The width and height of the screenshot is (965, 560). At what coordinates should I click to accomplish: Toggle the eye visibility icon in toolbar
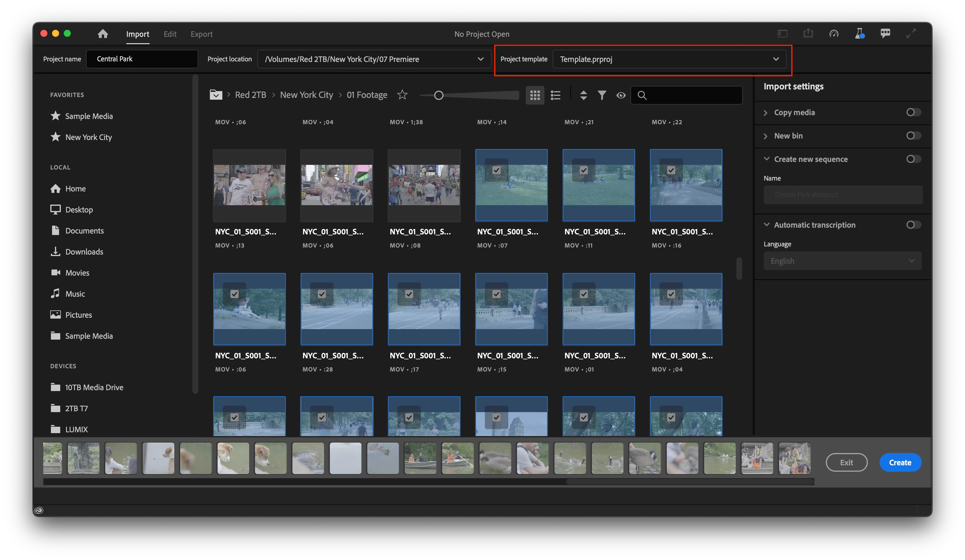click(x=621, y=95)
